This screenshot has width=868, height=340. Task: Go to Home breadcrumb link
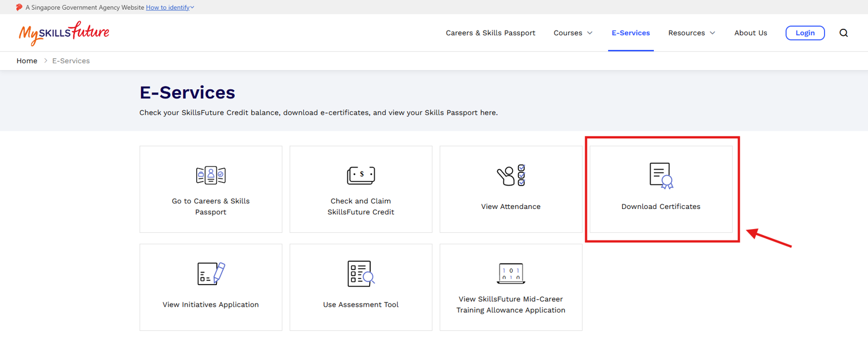click(x=27, y=61)
